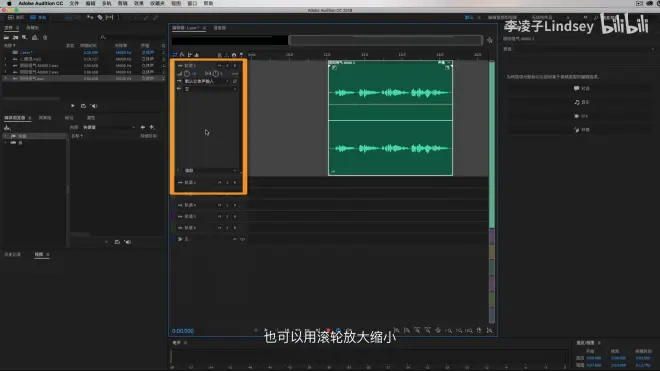Solo track 4 with S button
This screenshot has height=371, width=660.
[227, 205]
